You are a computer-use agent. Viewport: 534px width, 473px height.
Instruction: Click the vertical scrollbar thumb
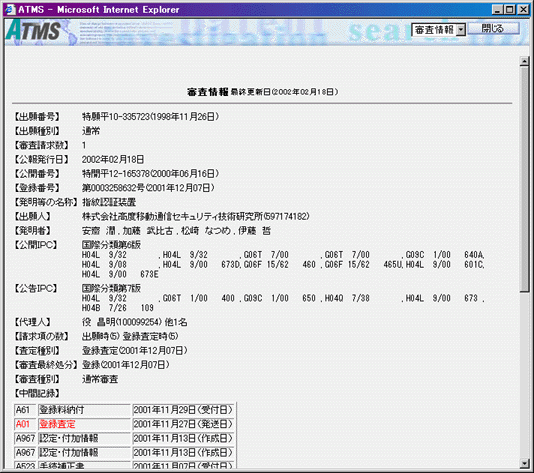524,179
